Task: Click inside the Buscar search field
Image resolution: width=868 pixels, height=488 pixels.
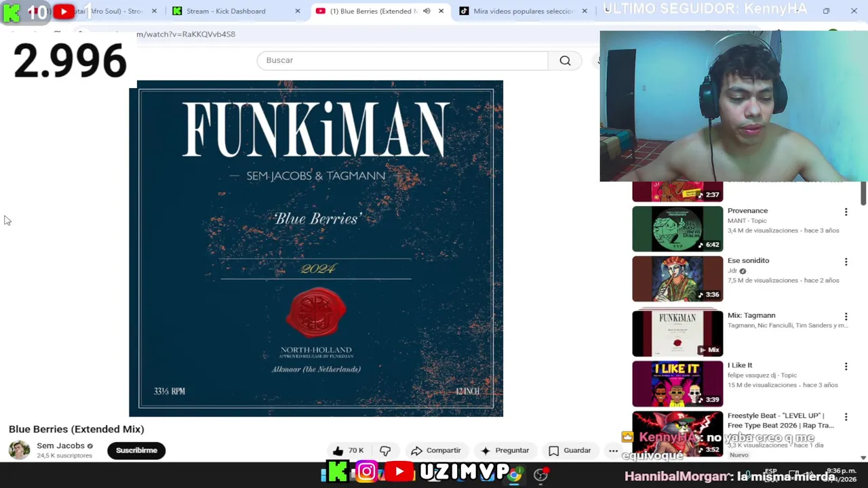Action: point(402,60)
